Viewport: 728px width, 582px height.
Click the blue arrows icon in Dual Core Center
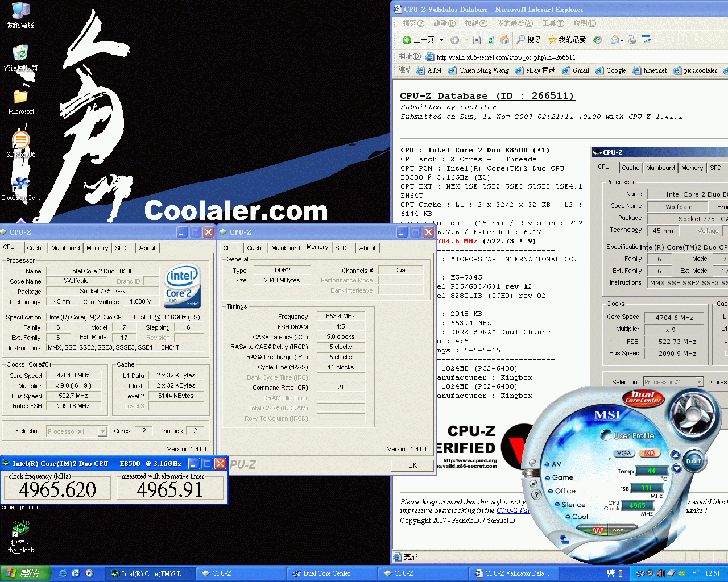click(564, 539)
